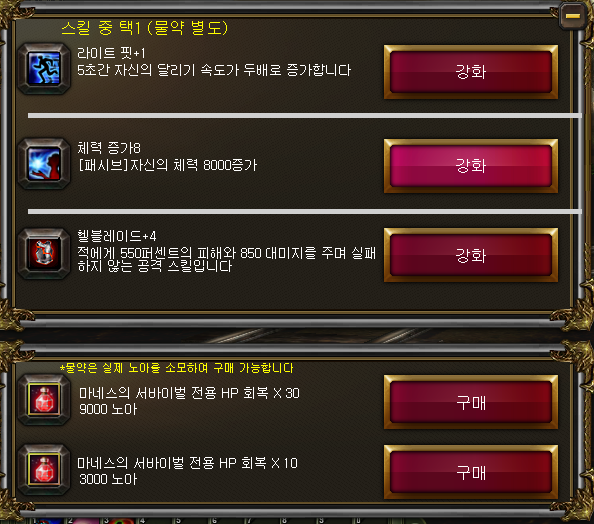Buy the 9000 노아 potion pack

(471, 402)
